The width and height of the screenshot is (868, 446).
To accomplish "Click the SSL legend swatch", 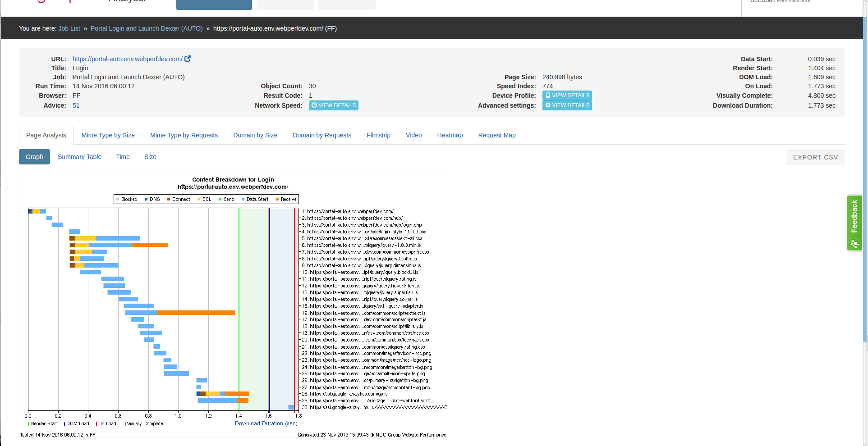I will point(199,199).
